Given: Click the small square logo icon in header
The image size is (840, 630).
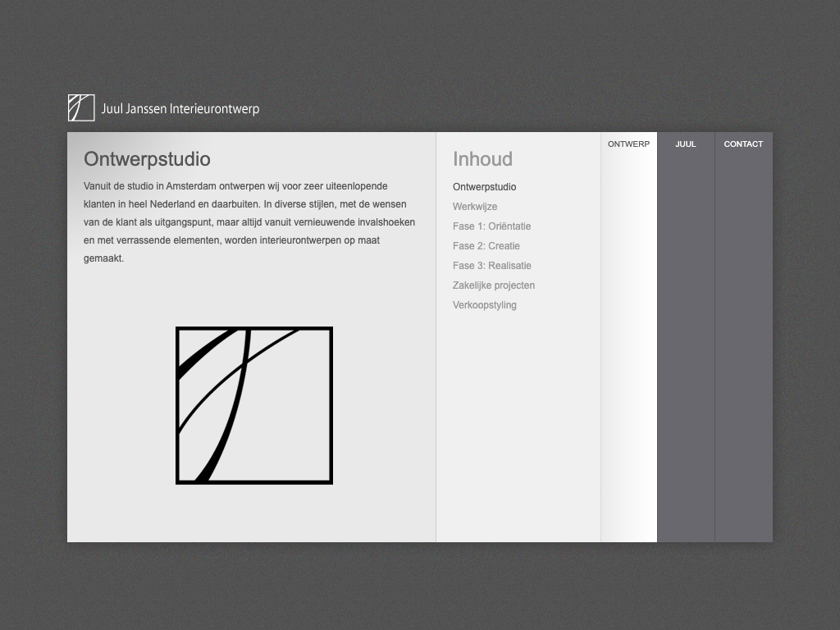Looking at the screenshot, I should (x=81, y=108).
